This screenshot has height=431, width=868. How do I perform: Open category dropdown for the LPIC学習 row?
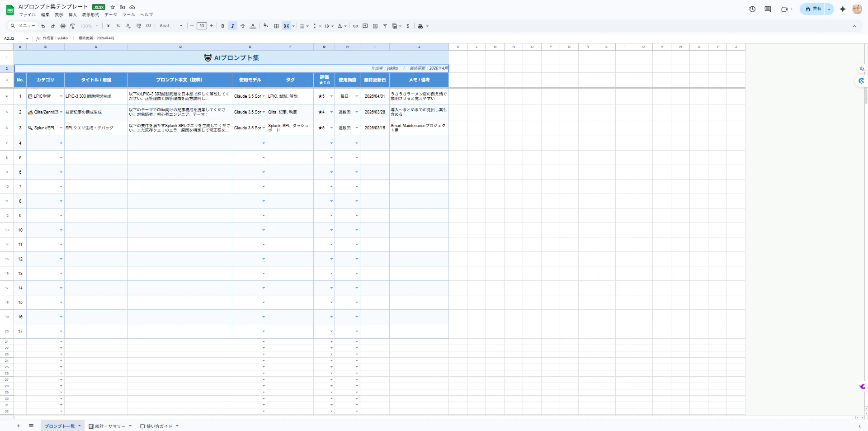[61, 96]
